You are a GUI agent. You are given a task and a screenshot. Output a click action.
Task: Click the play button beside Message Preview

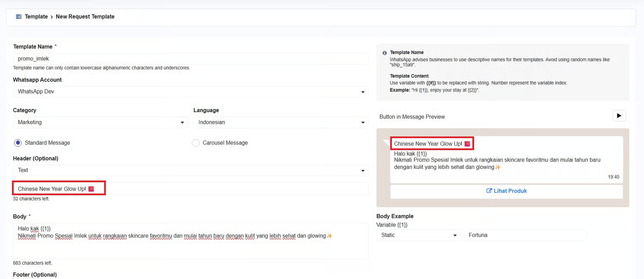tap(619, 116)
